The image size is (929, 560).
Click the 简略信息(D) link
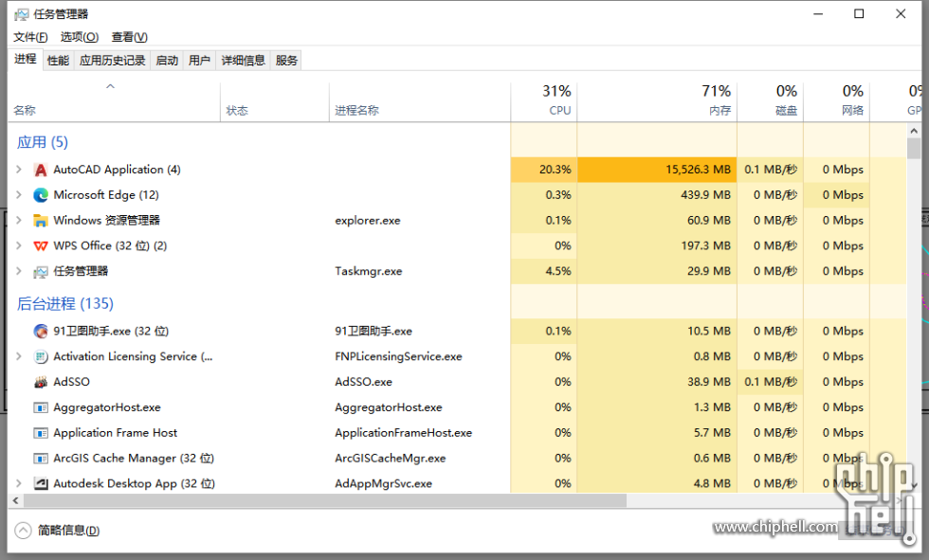pyautogui.click(x=68, y=531)
